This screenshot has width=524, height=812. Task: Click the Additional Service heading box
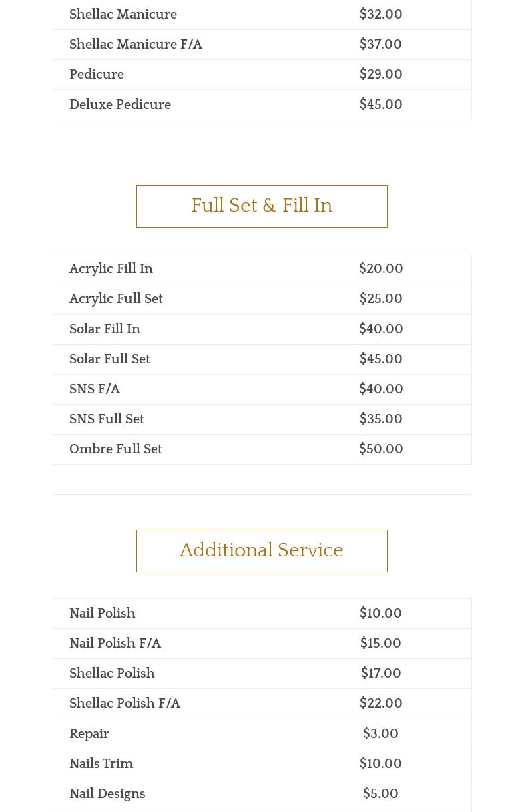(262, 550)
